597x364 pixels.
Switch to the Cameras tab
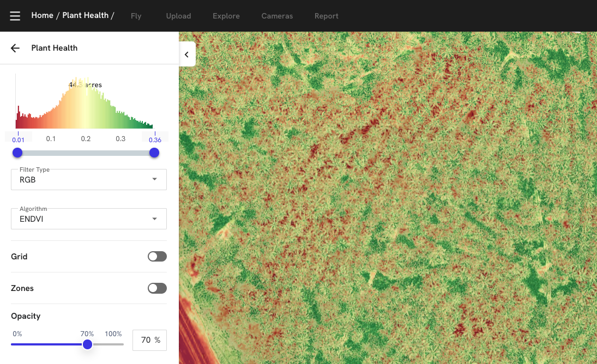click(x=277, y=16)
